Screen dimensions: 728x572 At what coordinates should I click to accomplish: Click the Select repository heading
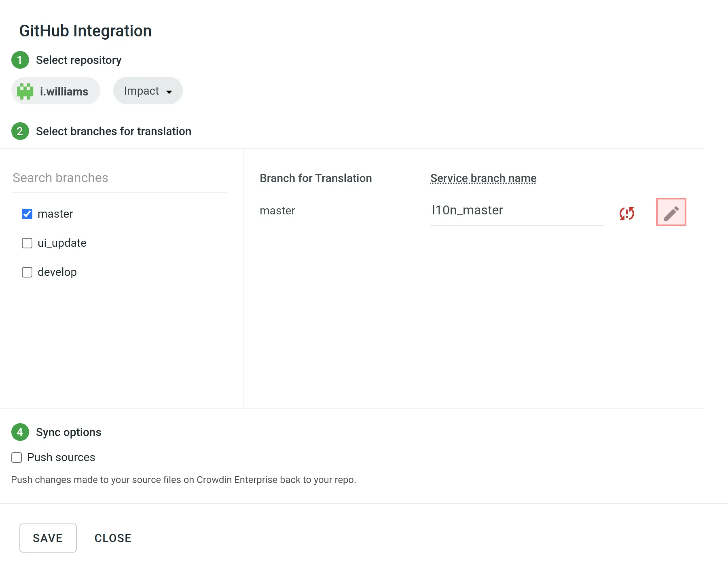coord(78,60)
